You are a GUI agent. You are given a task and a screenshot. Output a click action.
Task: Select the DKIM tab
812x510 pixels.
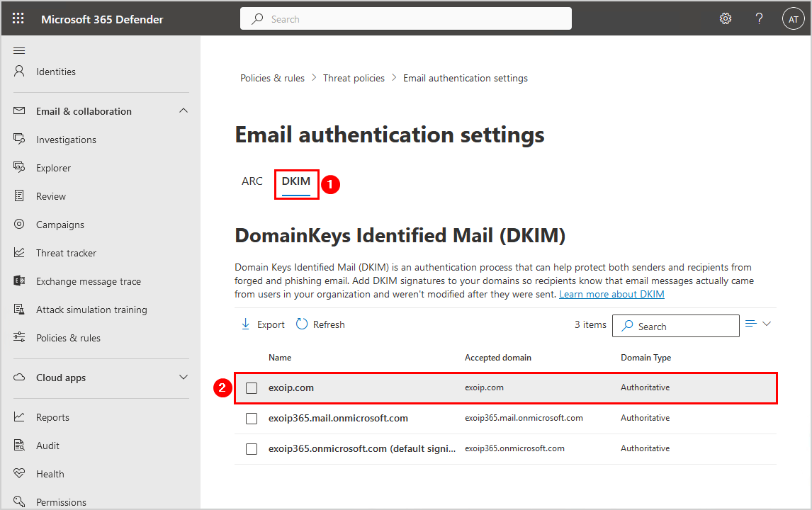pyautogui.click(x=296, y=181)
